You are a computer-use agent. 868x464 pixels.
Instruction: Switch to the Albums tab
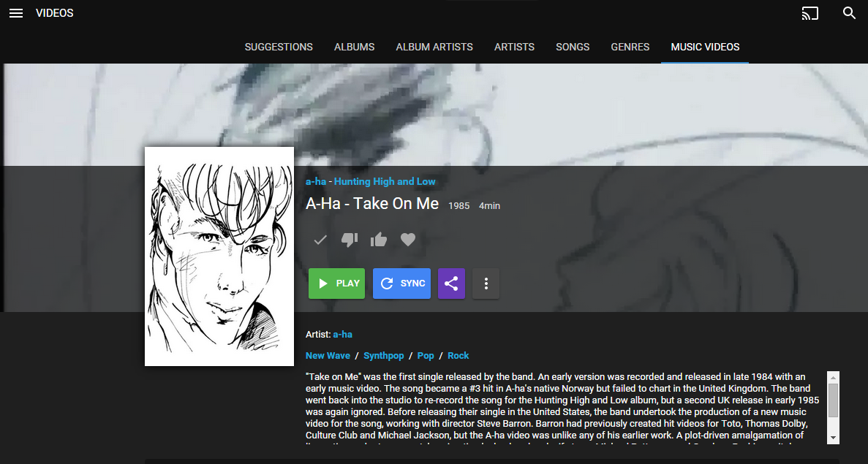click(x=354, y=47)
